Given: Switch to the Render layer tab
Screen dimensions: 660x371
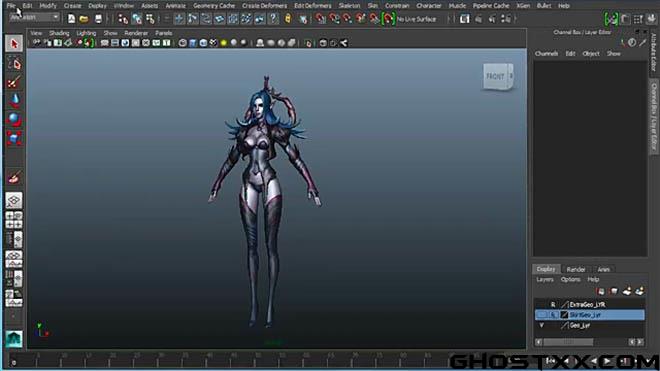Looking at the screenshot, I should [576, 269].
